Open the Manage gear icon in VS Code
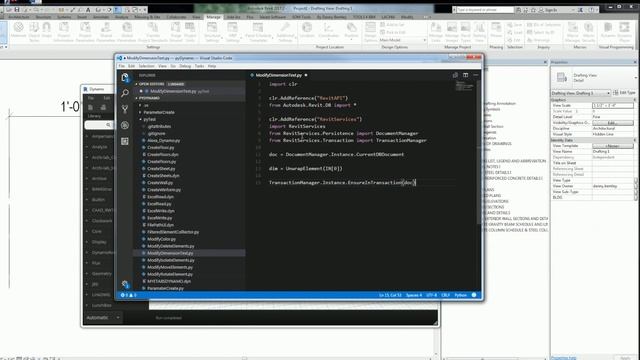 pos(125,284)
